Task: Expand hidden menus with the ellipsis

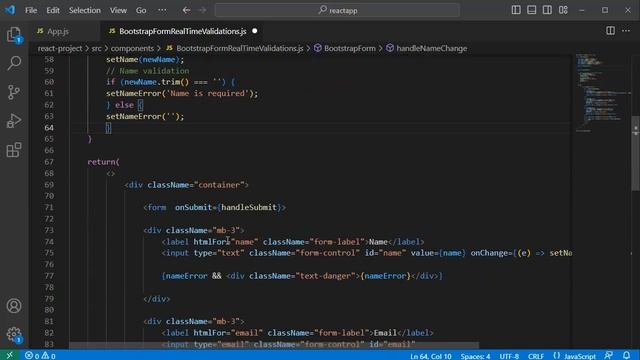Action: pos(162,10)
